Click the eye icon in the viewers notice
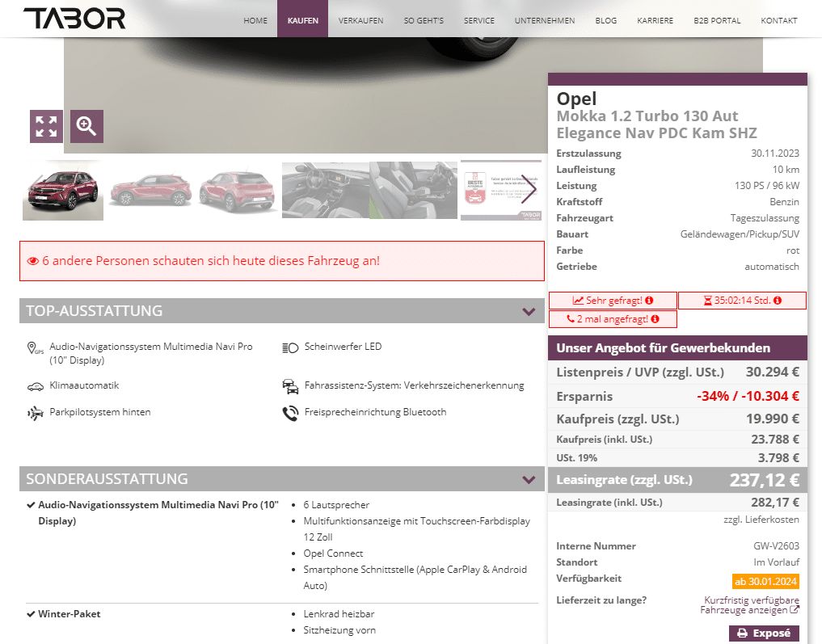 [x=33, y=261]
